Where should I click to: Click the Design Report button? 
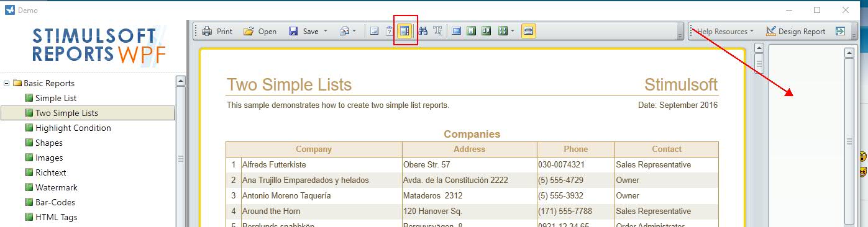796,31
